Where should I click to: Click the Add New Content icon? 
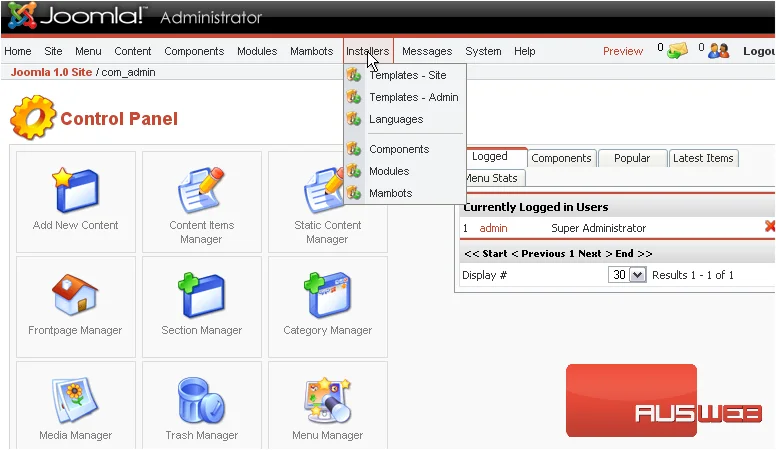pyautogui.click(x=76, y=190)
